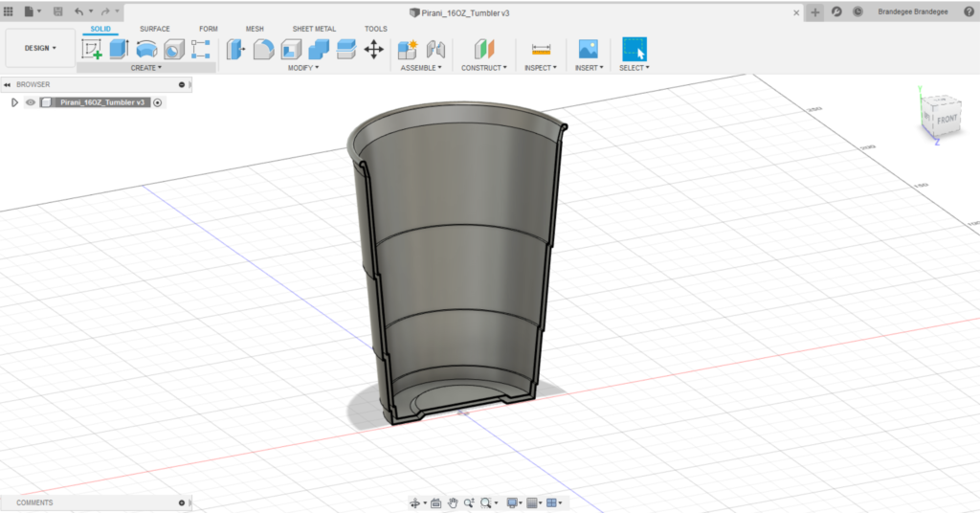980x513 pixels.
Task: Select the Create Sketch tool
Action: point(92,49)
